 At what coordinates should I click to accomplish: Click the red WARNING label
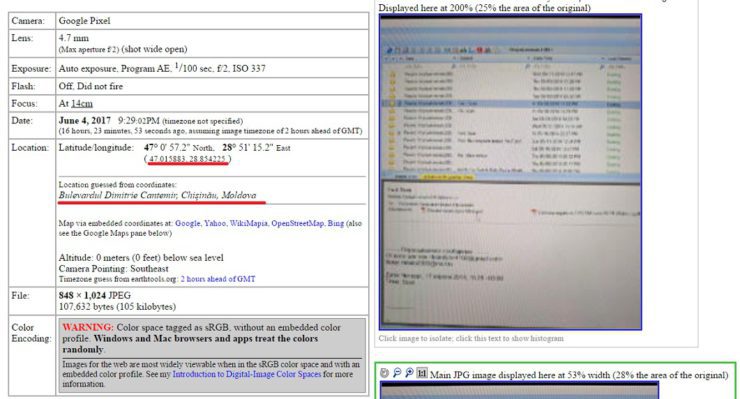(x=88, y=327)
